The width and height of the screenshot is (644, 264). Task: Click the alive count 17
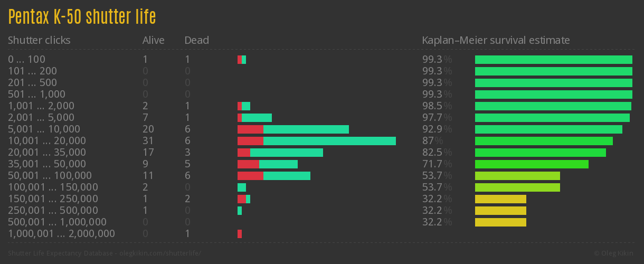148,153
